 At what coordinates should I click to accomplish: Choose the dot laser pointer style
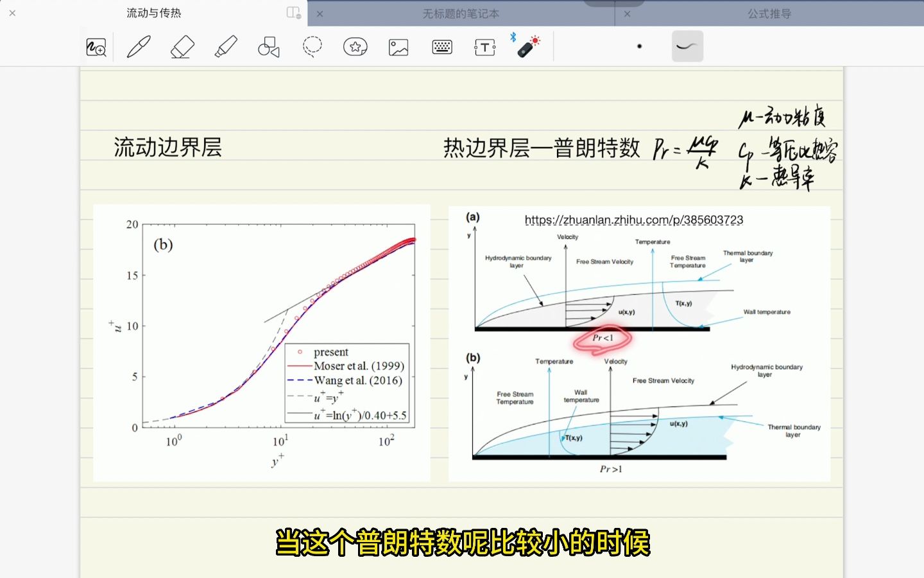tap(639, 46)
